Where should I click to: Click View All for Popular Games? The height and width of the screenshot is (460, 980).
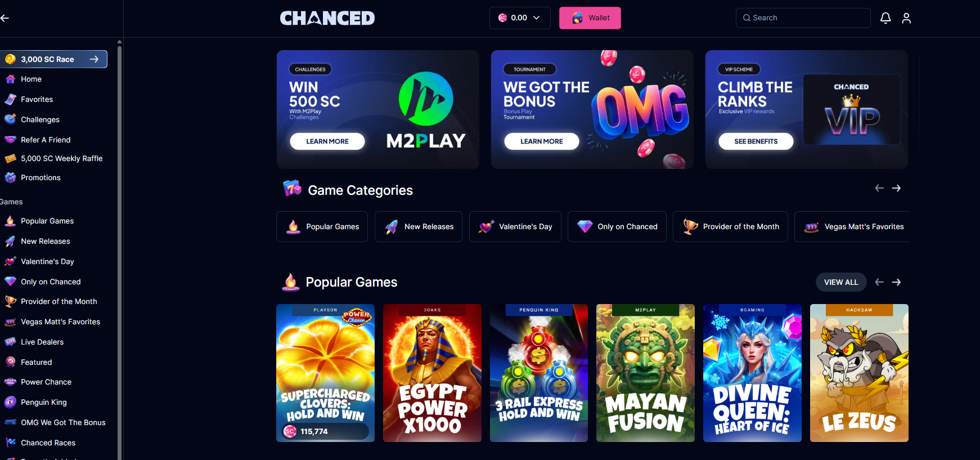click(841, 282)
